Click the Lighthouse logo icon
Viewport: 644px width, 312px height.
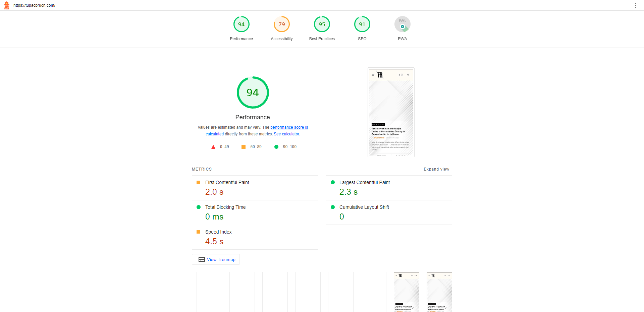point(7,5)
